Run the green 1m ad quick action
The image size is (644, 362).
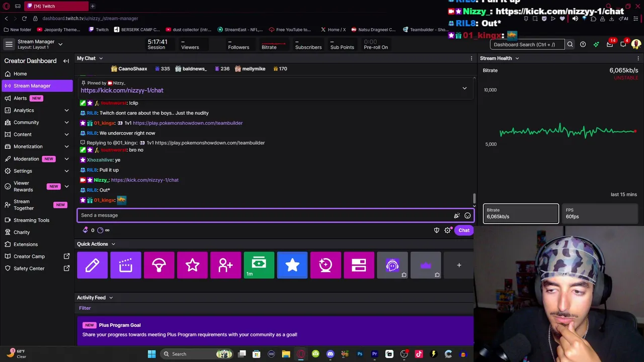point(259,265)
